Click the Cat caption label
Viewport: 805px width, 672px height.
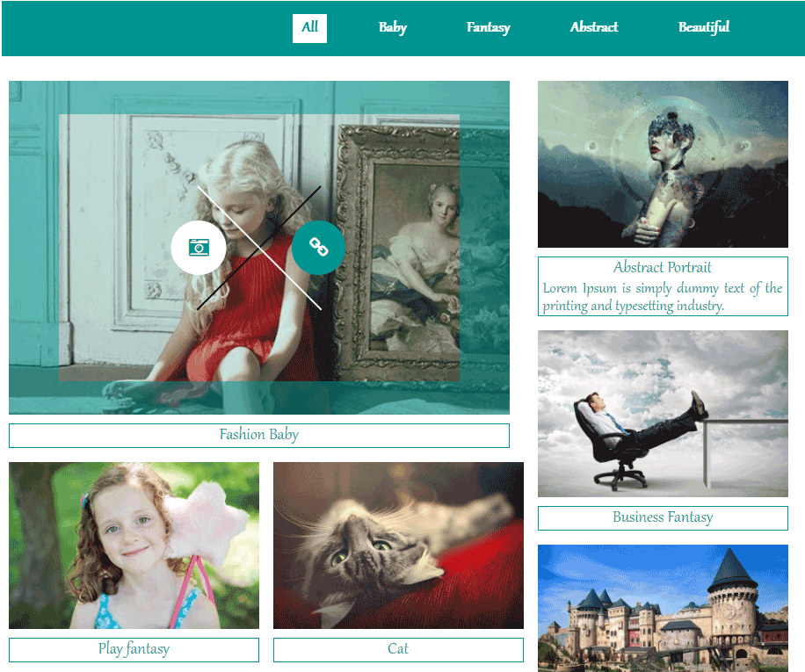(x=398, y=649)
